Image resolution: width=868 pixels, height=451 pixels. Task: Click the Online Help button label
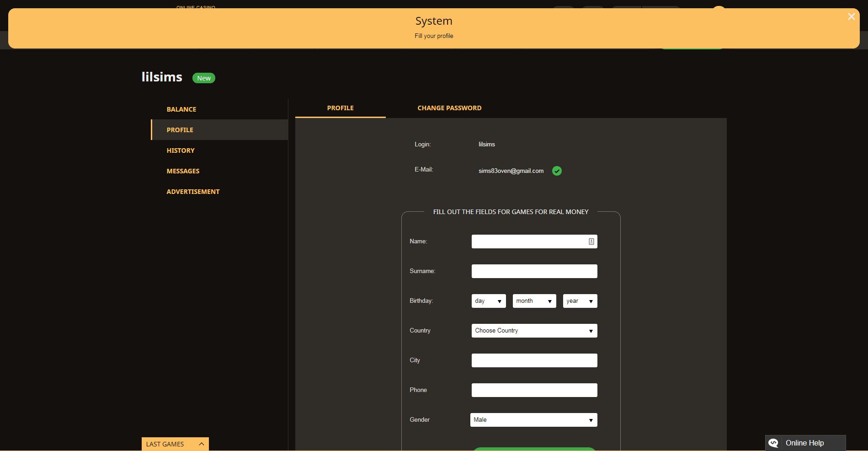[x=804, y=443]
